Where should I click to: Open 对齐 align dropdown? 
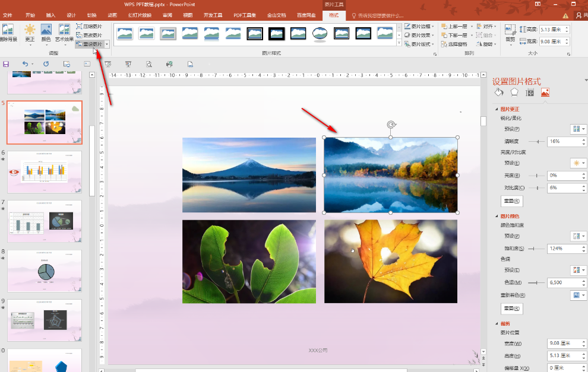point(486,26)
